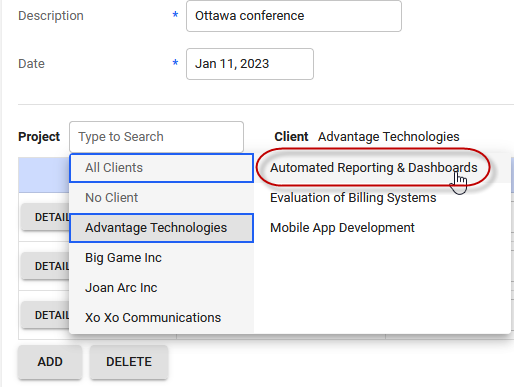
Task: Click the Project label
Action: pos(39,137)
